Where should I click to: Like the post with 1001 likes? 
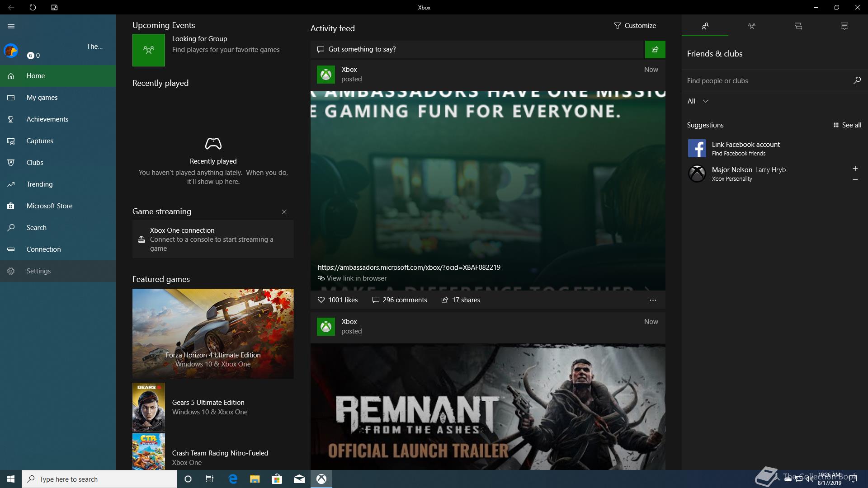coord(338,300)
